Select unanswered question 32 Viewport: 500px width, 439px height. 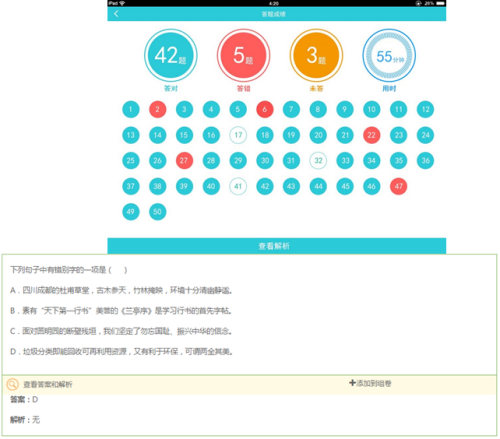tap(318, 160)
